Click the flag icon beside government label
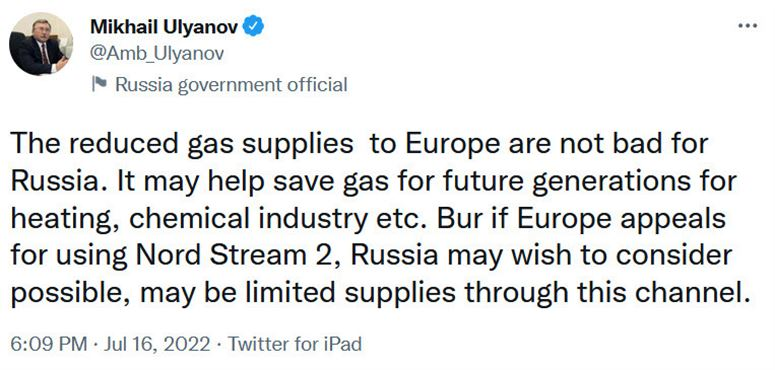The width and height of the screenshot is (775, 370). tap(99, 84)
